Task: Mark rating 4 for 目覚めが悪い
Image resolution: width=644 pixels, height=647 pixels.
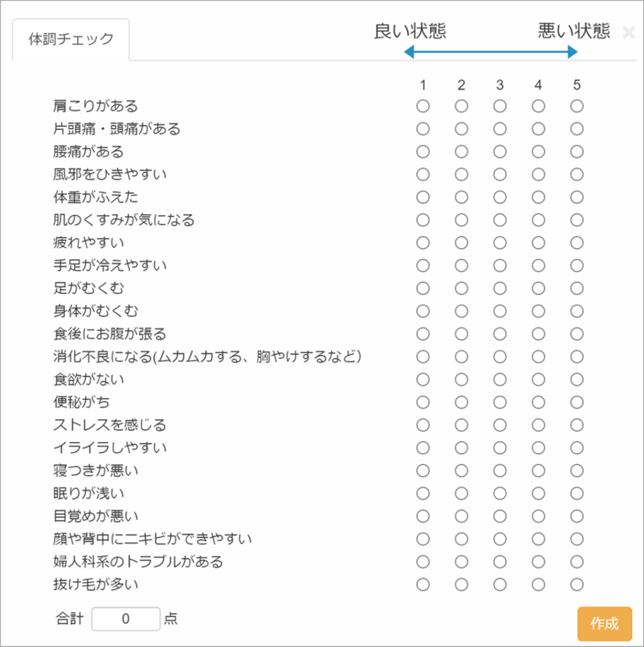Action: coord(538,516)
